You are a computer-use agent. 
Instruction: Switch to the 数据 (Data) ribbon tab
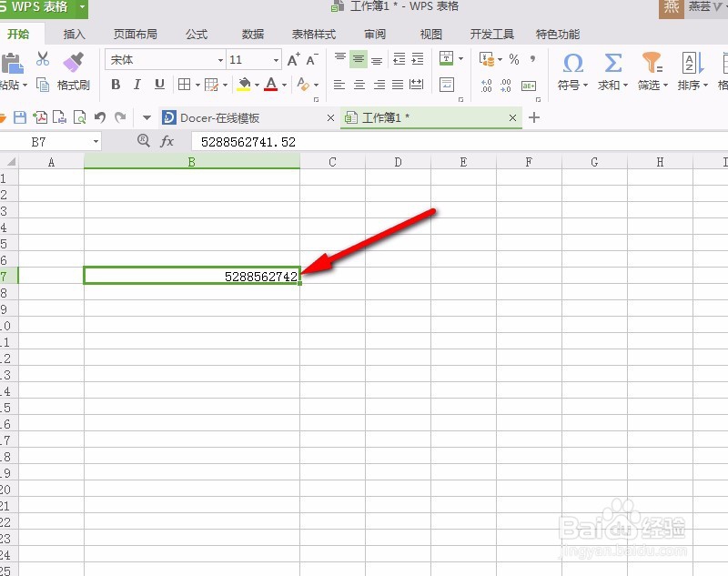tap(252, 35)
